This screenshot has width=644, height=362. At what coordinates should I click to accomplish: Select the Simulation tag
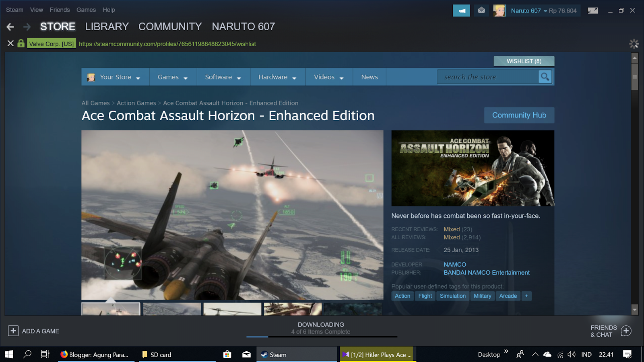[453, 296]
